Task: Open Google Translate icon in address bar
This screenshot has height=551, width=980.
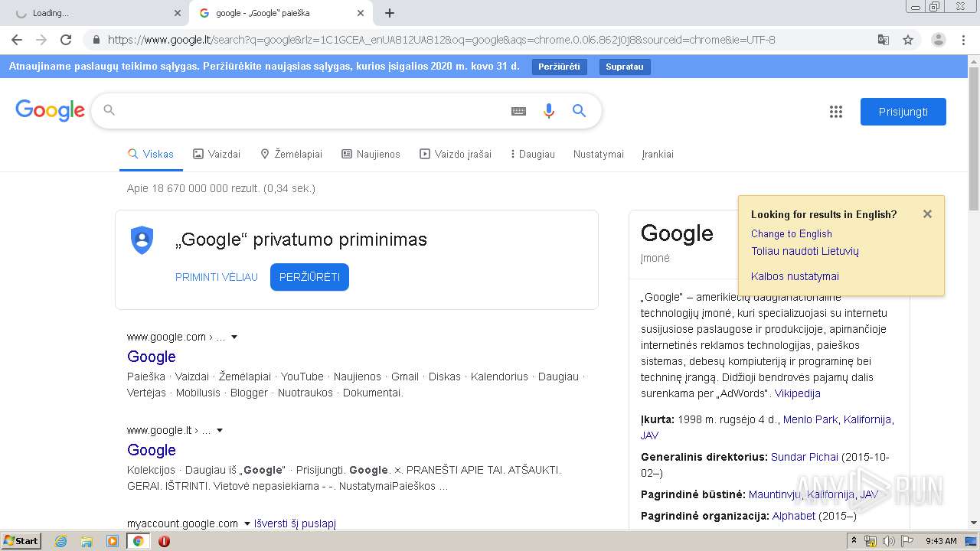Action: pos(884,40)
